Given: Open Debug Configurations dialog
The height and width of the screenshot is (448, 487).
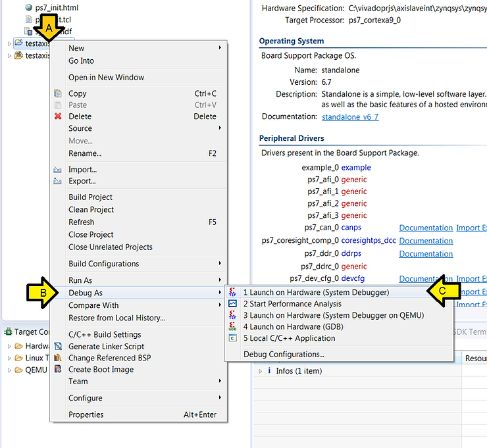Looking at the screenshot, I should coord(339,354).
